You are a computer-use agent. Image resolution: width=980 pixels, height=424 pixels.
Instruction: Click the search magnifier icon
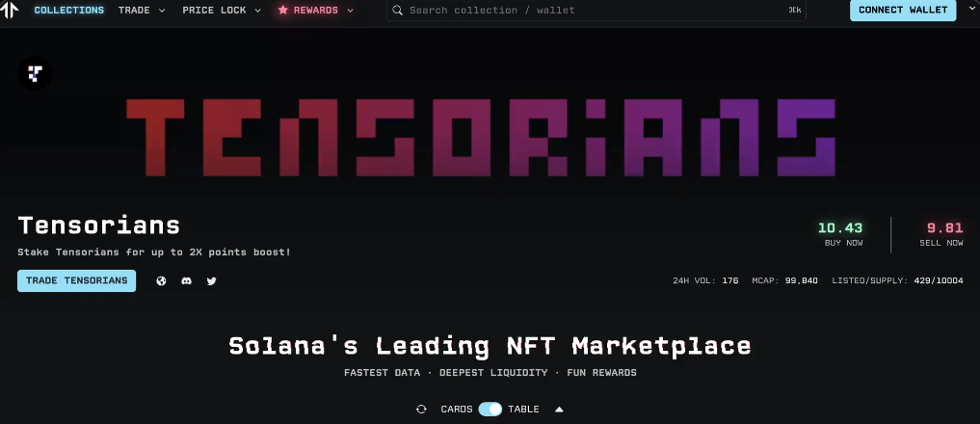(x=398, y=10)
